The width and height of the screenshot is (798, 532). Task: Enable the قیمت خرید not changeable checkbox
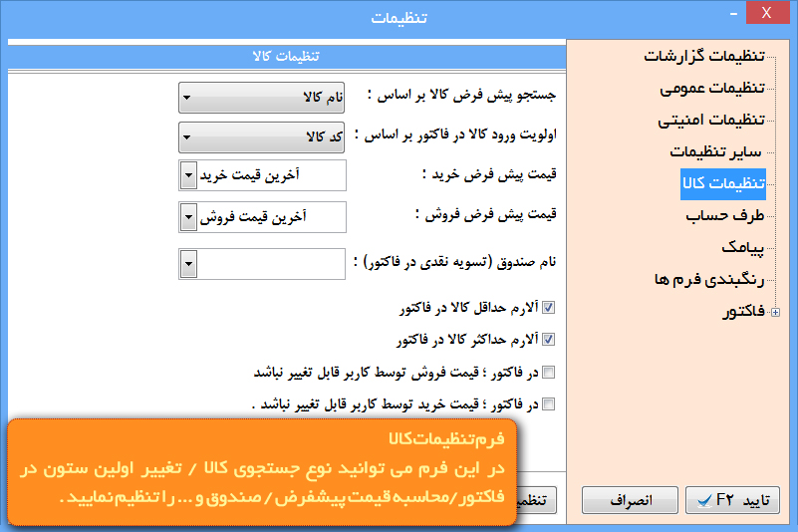(548, 404)
